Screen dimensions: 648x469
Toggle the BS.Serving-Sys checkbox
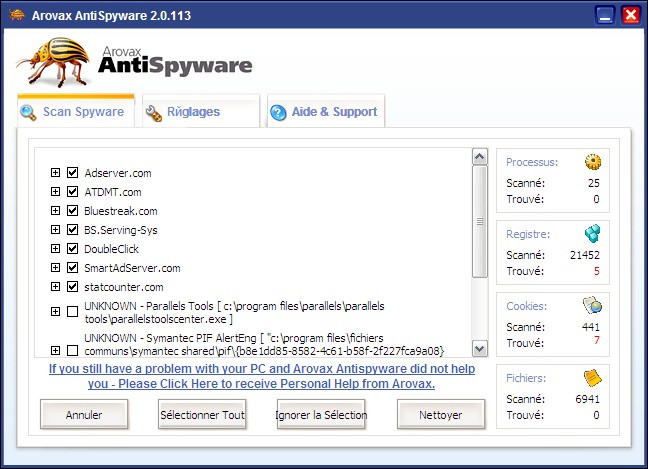click(x=72, y=229)
